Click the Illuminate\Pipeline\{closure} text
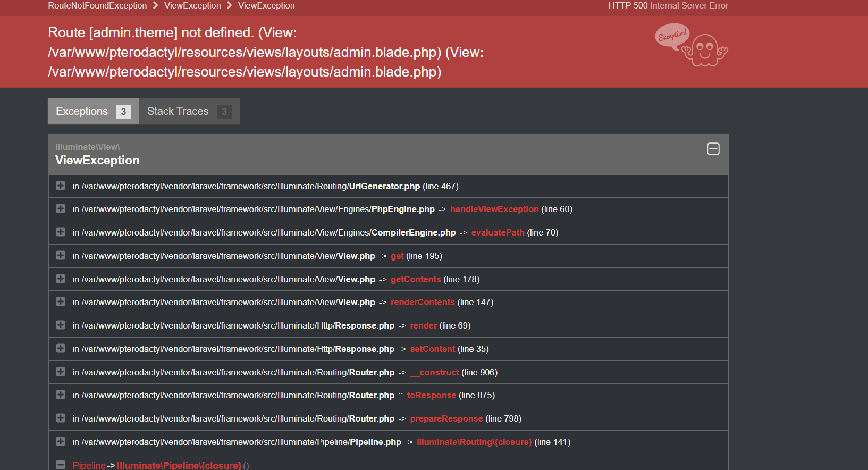Image resolution: width=868 pixels, height=470 pixels. [179, 465]
